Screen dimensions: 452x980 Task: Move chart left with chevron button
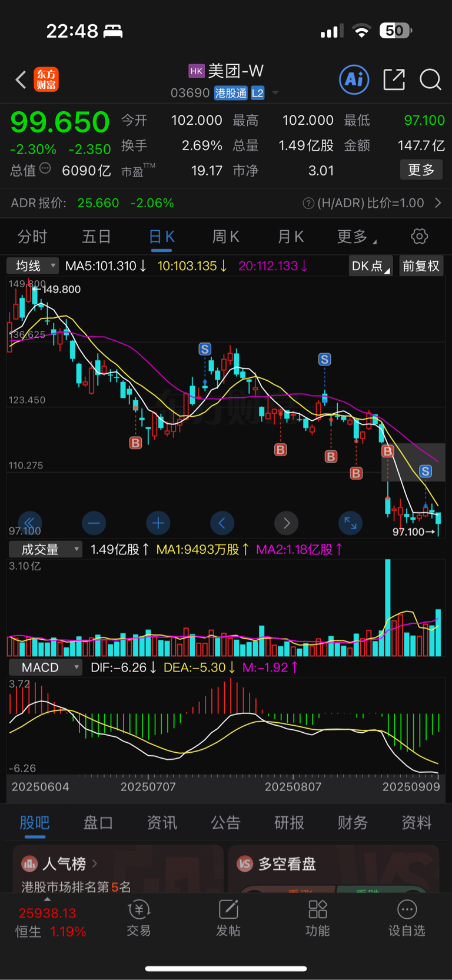(x=222, y=523)
